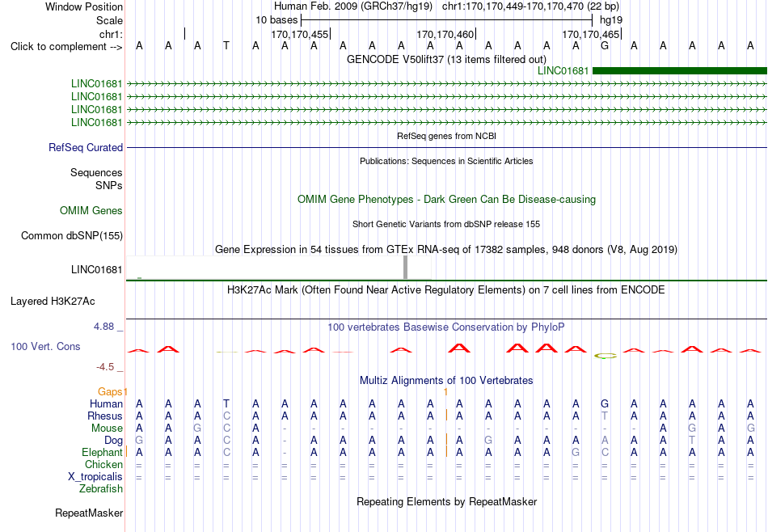This screenshot has width=768, height=532.
Task: Click Publications: Sequences in Scientific Articles title
Action: 446,161
